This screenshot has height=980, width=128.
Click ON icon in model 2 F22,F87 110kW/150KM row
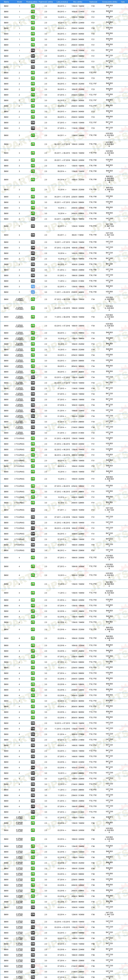pos(33,122)
